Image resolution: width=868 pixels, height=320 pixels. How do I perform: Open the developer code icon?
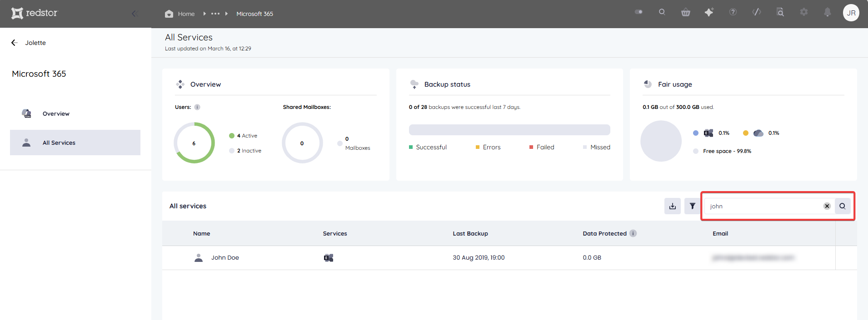click(x=757, y=12)
